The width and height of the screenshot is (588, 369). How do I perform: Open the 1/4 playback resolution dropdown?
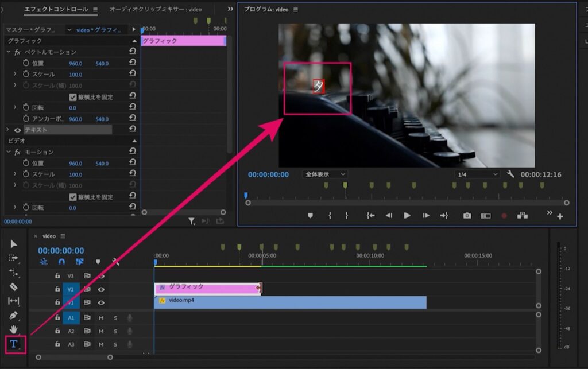[477, 174]
